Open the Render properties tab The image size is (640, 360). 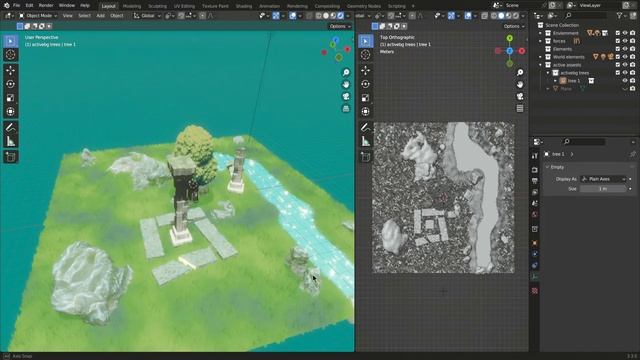535,170
